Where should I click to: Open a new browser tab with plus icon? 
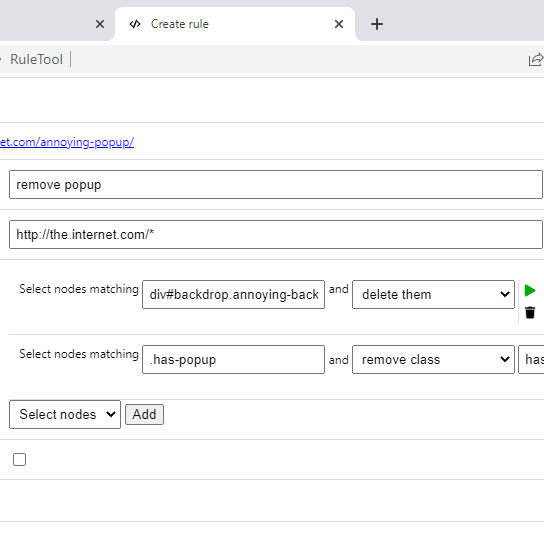coord(377,24)
